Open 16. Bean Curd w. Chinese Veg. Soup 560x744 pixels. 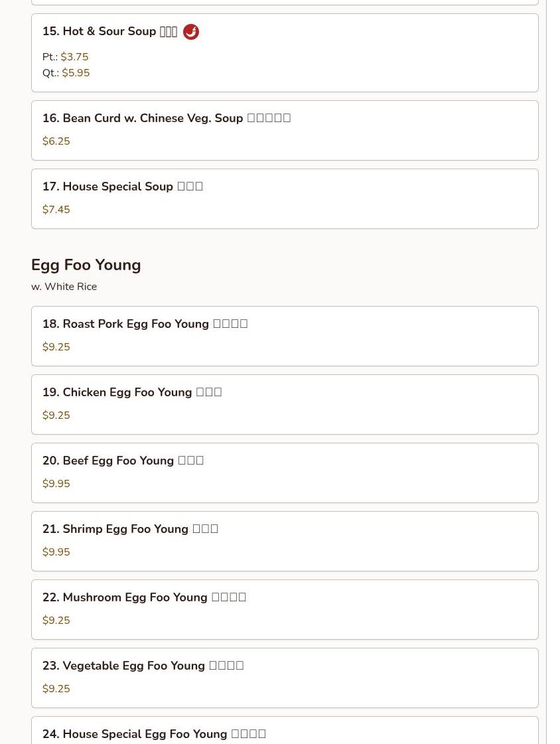tap(285, 131)
